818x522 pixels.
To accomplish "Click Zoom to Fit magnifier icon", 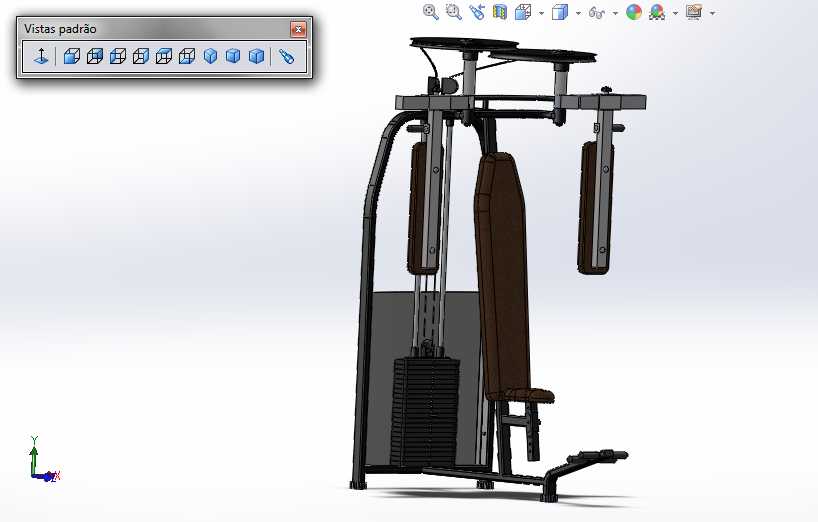I will [430, 12].
